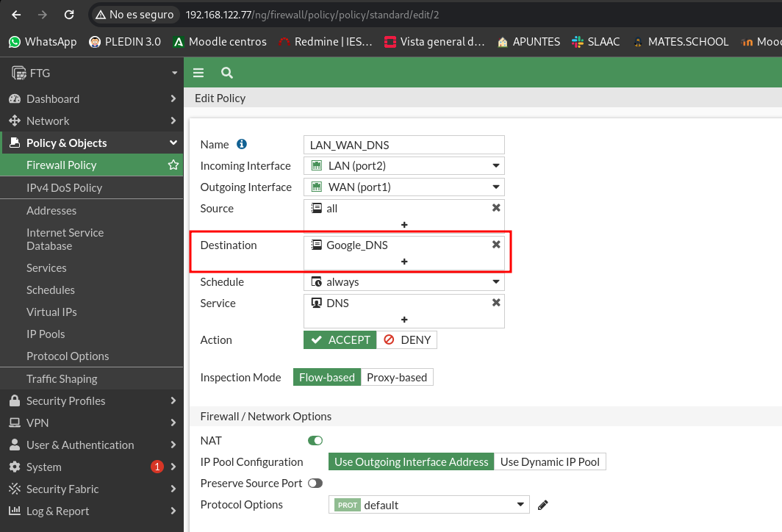This screenshot has height=532, width=782.
Task: Open the FTG device dropdown
Action: click(92, 73)
